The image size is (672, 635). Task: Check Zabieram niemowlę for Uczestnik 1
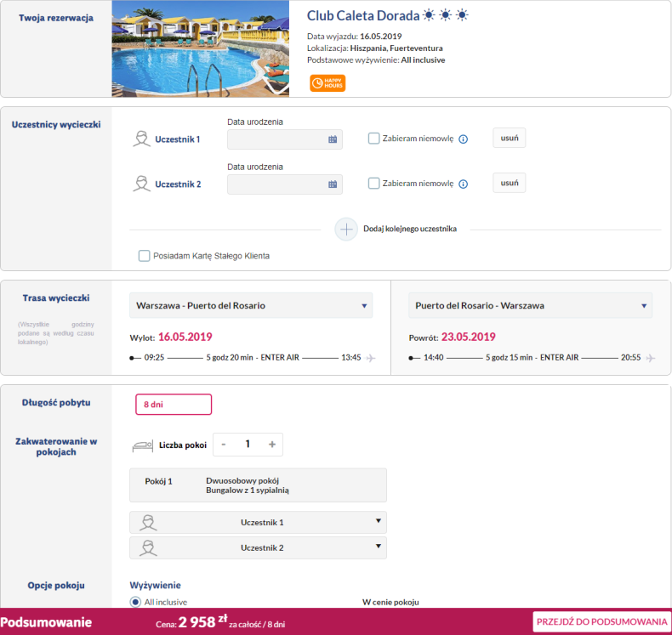pyautogui.click(x=373, y=139)
